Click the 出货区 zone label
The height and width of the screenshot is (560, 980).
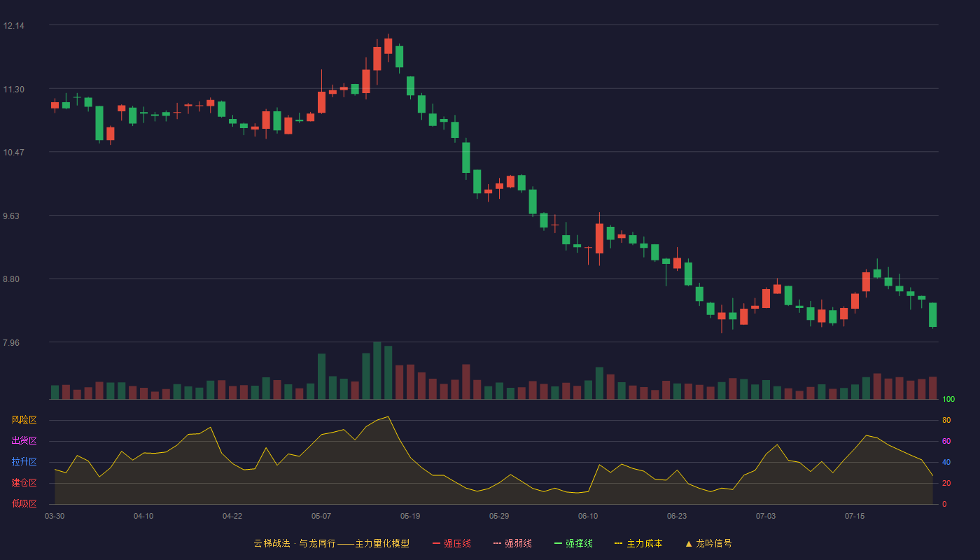click(24, 441)
